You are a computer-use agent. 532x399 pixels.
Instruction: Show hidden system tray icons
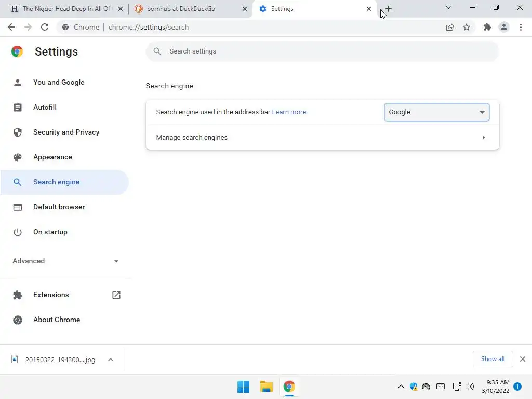tap(401, 387)
